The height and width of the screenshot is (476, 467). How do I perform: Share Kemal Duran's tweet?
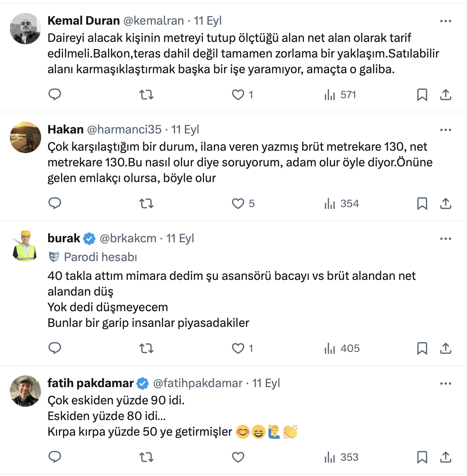[446, 95]
